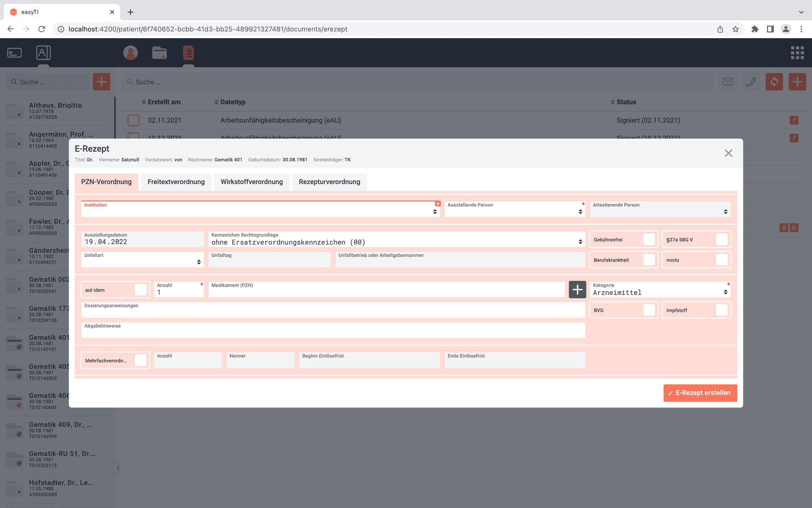Enable Mehrfachverordnung checkbox
The image size is (812, 508).
pyautogui.click(x=140, y=361)
